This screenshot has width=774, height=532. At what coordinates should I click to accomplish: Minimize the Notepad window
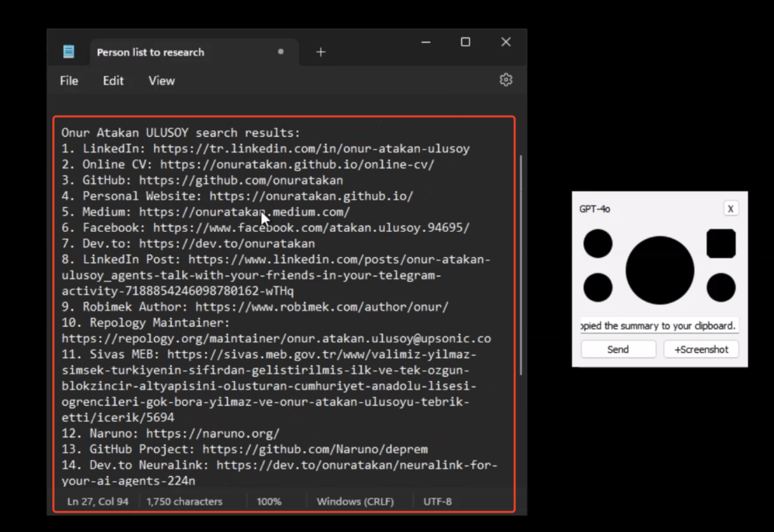click(x=426, y=42)
